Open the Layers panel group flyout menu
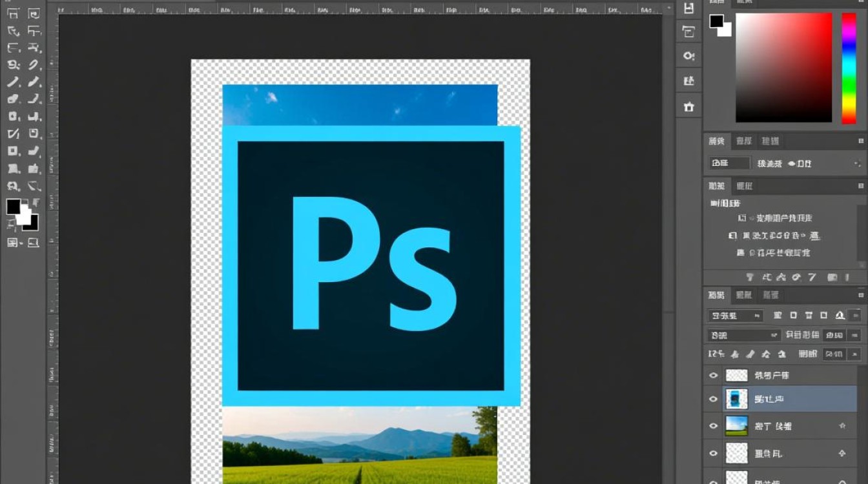Image resolution: width=868 pixels, height=484 pixels. 861,295
